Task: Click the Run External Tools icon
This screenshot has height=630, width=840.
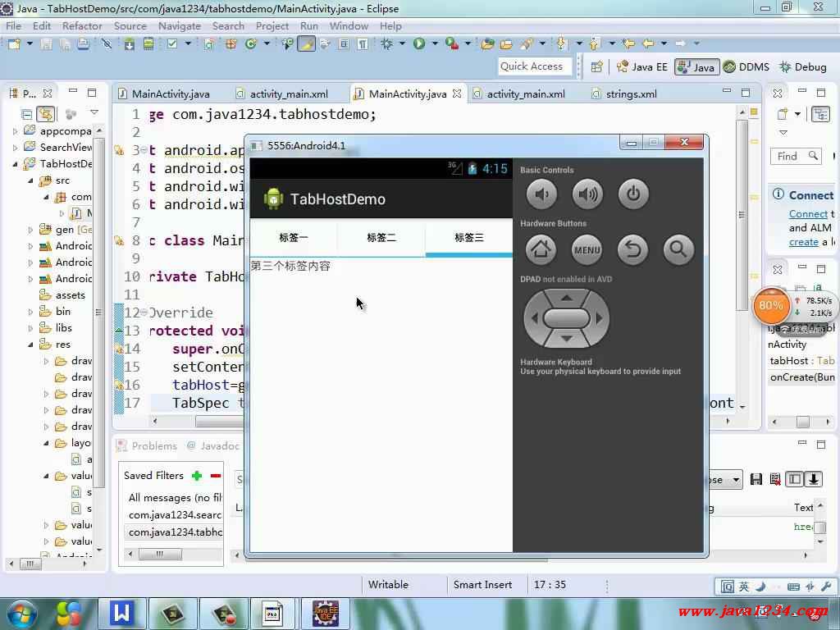Action: click(x=452, y=43)
